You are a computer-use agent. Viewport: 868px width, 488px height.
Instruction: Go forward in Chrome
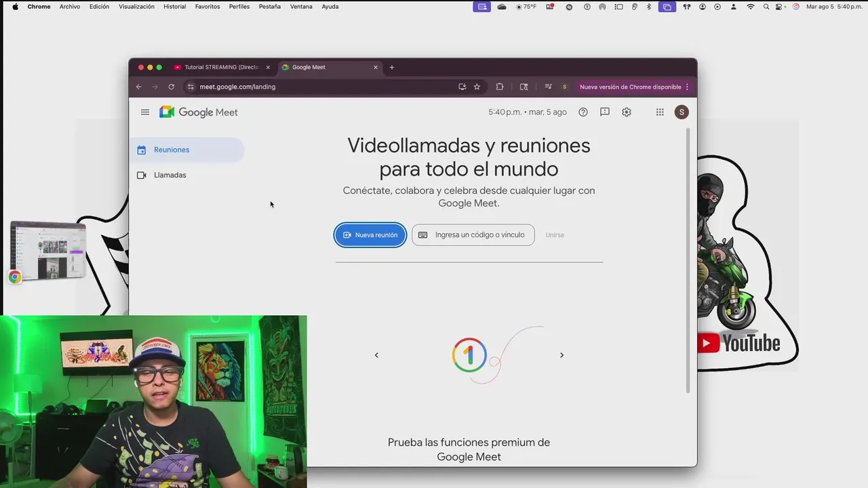click(155, 87)
